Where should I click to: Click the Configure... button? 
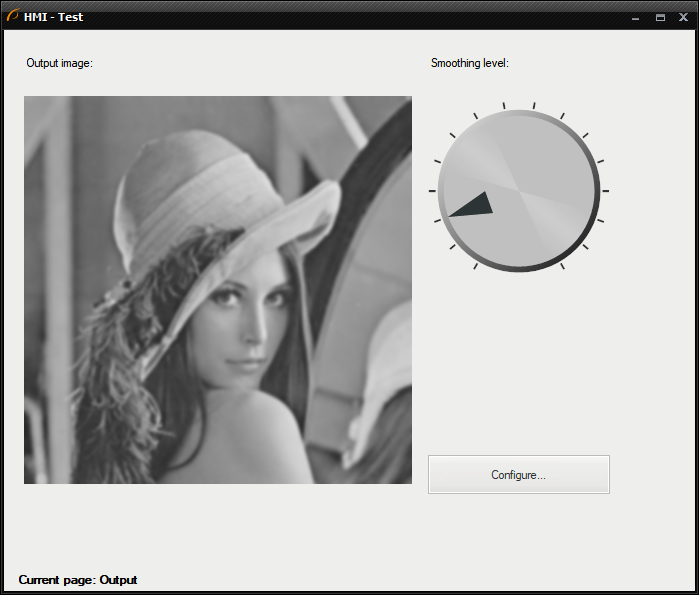click(x=518, y=474)
